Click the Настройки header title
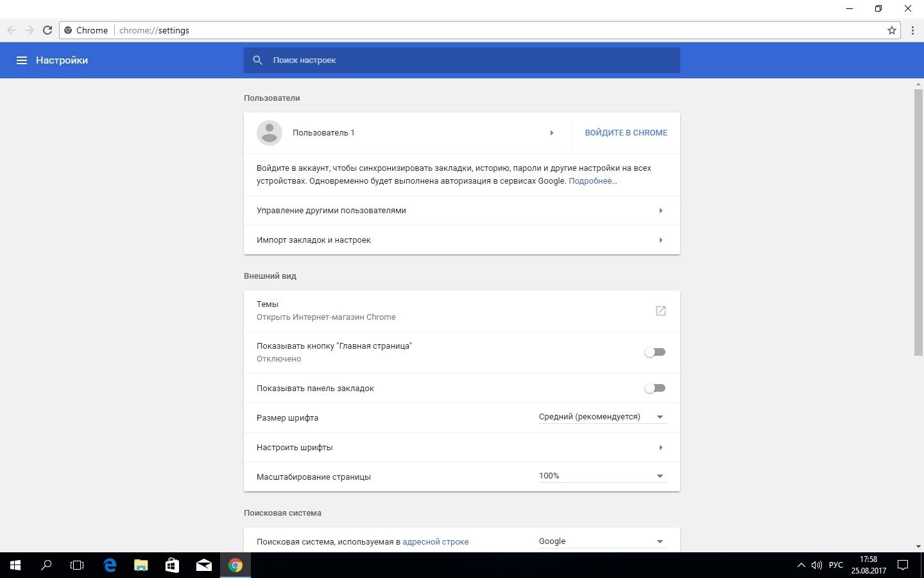This screenshot has height=578, width=924. 62,60
